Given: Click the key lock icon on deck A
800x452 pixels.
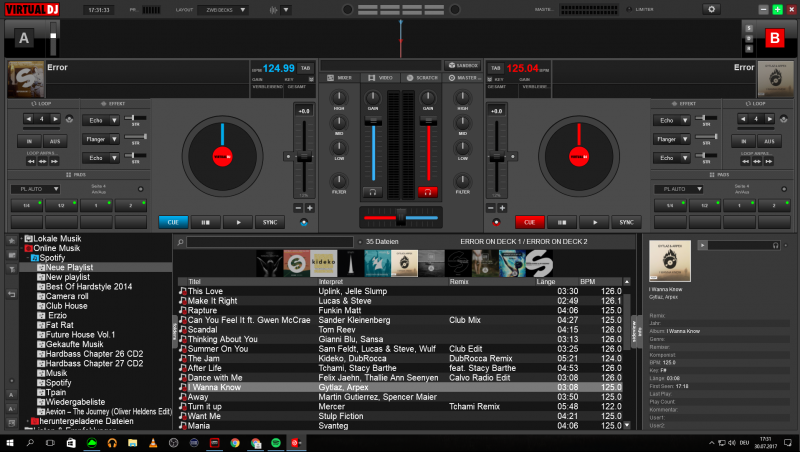Looking at the screenshot, I should 311,80.
